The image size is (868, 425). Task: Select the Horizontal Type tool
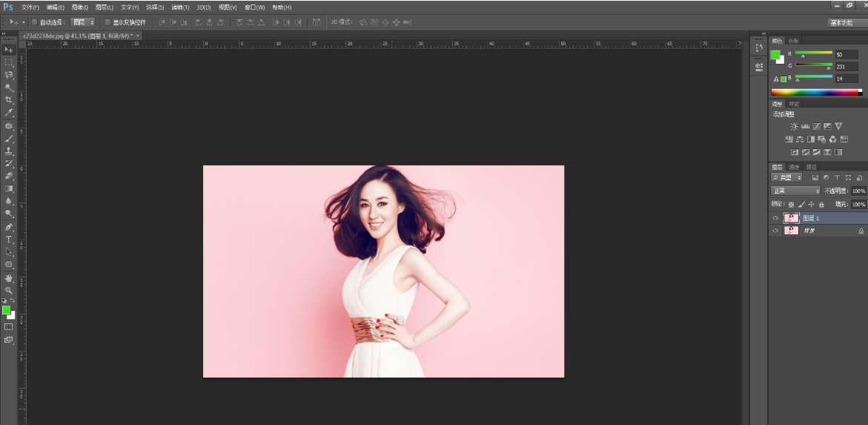(9, 240)
